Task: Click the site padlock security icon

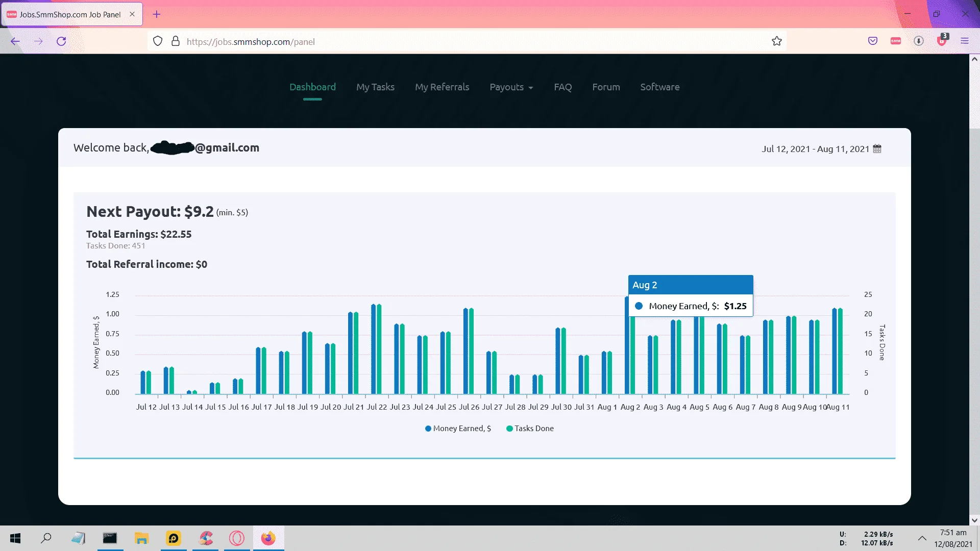Action: 176,41
